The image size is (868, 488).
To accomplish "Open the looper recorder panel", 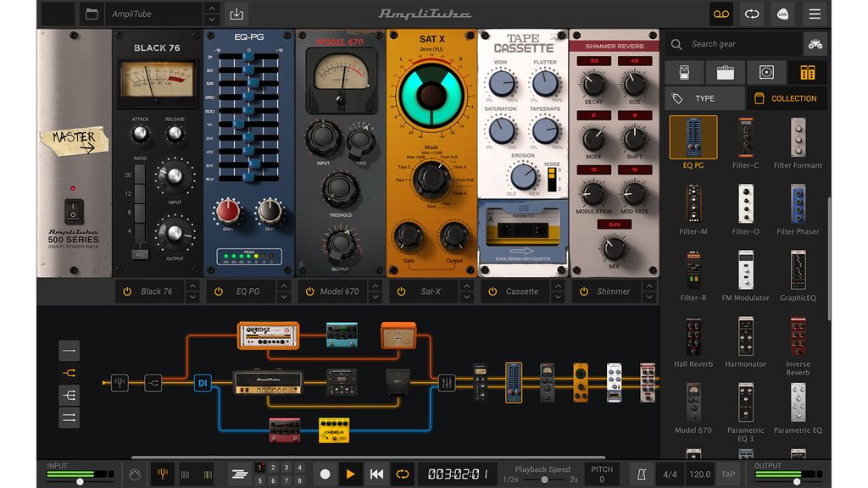I will click(x=721, y=14).
